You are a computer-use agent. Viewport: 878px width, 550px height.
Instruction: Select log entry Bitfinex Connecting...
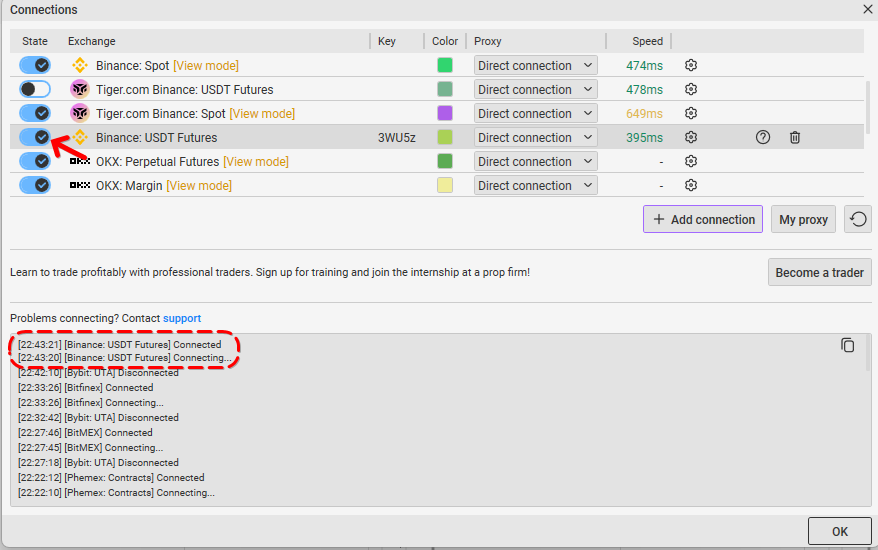click(x=90, y=403)
